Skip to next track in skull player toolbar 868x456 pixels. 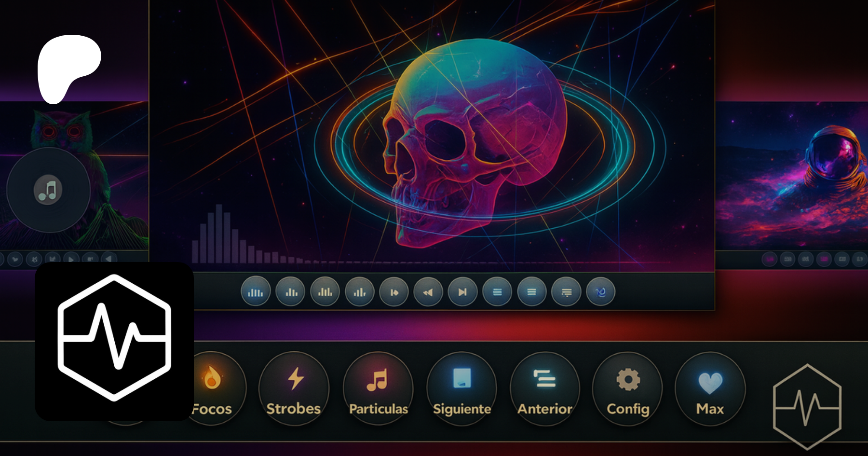click(x=462, y=292)
